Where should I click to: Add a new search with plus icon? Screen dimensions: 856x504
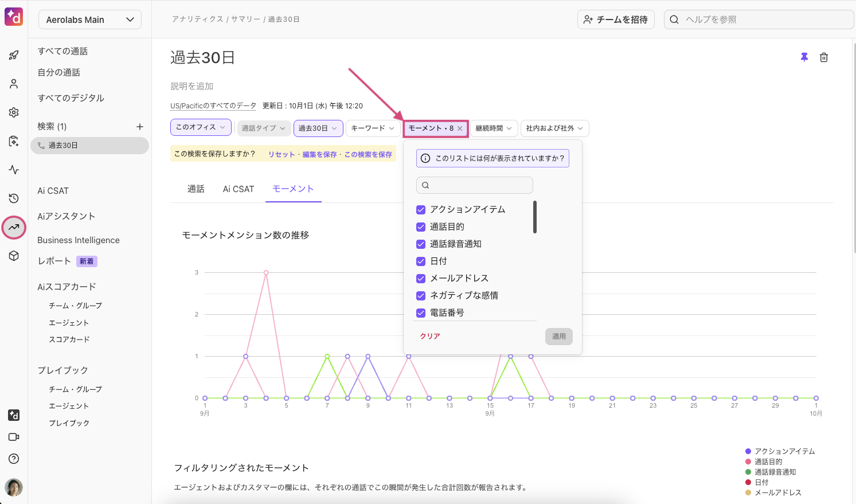[x=139, y=127]
